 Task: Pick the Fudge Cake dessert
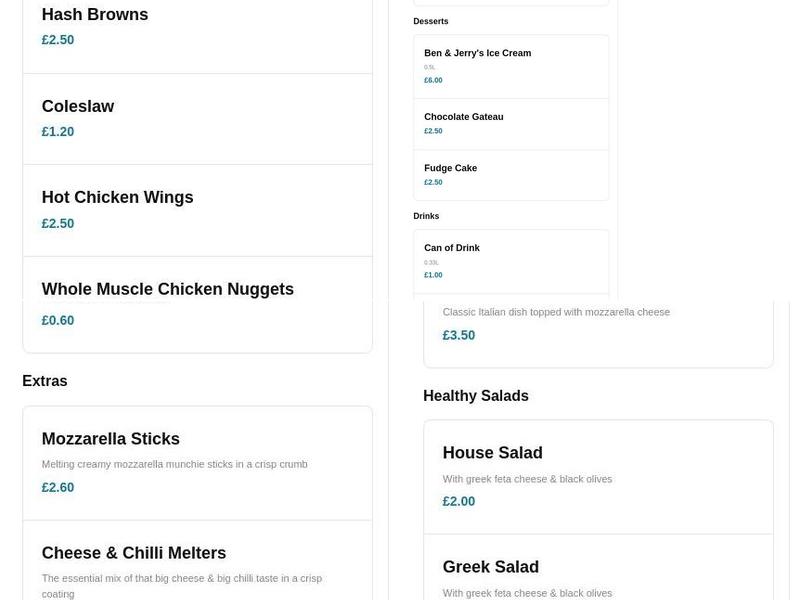point(450,168)
